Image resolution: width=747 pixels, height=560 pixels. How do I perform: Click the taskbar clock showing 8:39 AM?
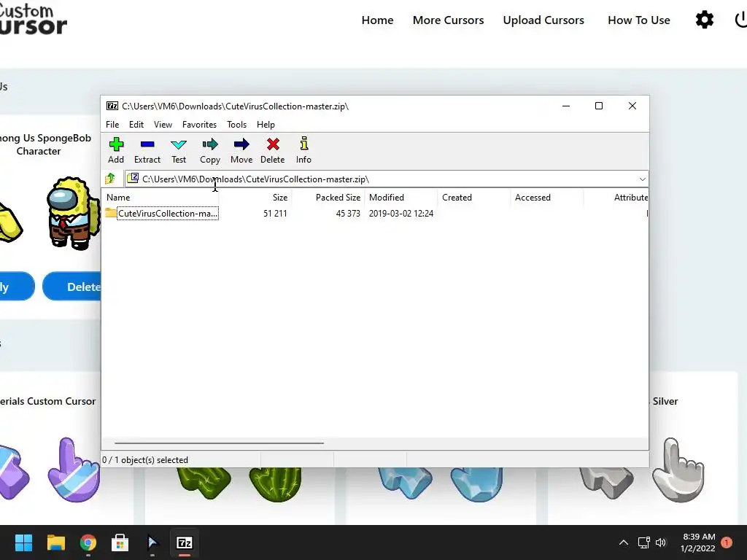coord(698,542)
